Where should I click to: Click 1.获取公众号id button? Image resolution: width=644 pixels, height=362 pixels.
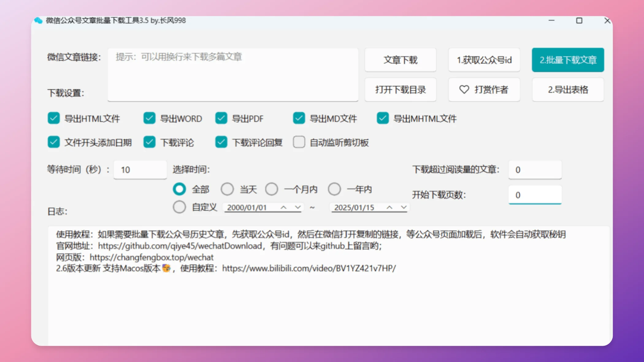484,60
